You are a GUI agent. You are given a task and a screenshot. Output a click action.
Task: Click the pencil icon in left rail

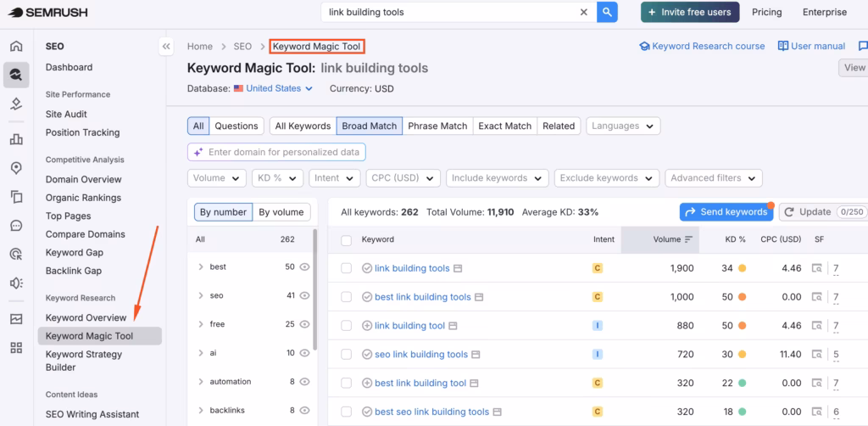(17, 104)
